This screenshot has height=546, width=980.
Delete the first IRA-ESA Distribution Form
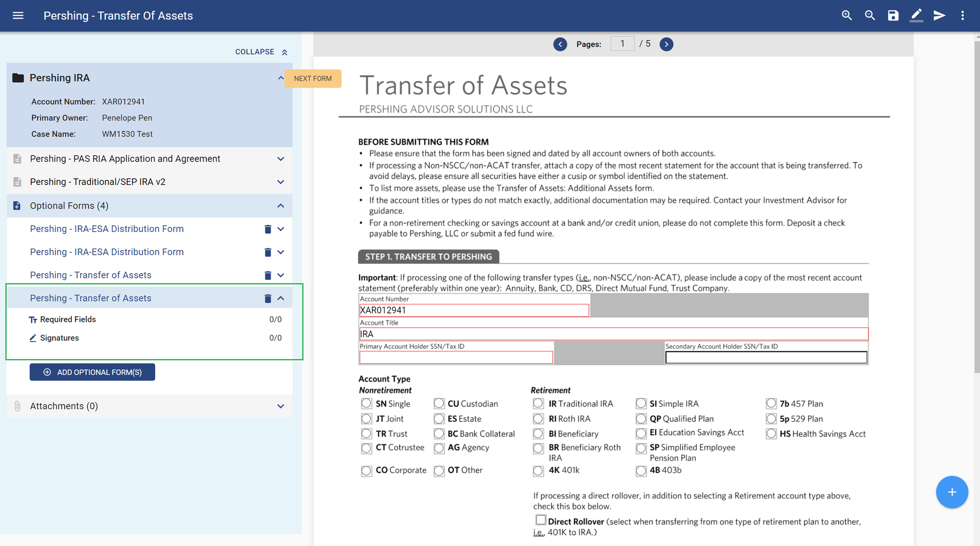tap(267, 229)
